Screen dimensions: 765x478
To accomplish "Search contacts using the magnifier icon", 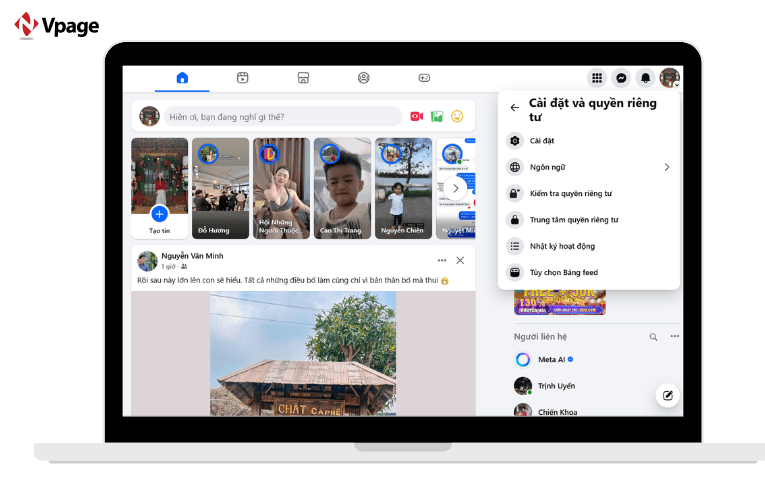I will point(654,337).
